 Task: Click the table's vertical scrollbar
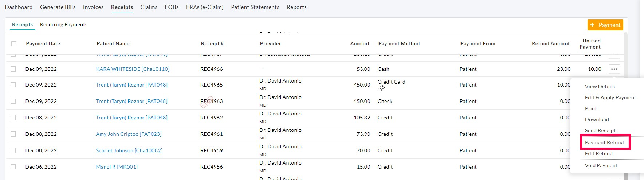tap(626, 106)
